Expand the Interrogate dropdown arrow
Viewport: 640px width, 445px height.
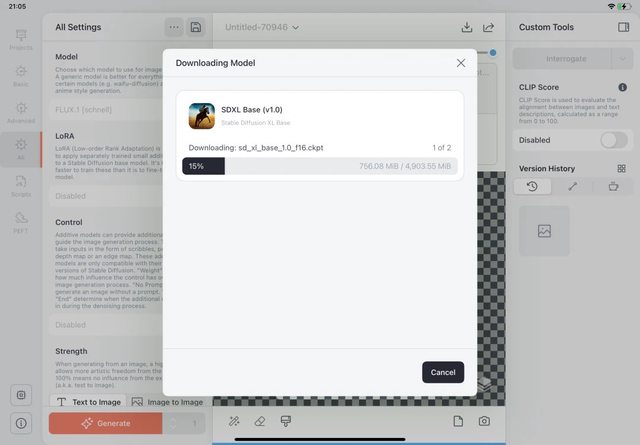pyautogui.click(x=619, y=59)
